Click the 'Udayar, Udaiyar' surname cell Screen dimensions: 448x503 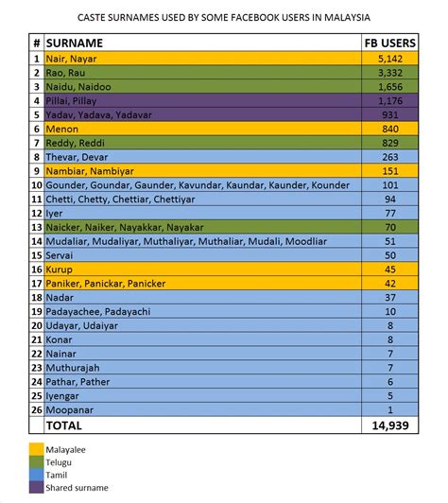(x=202, y=325)
